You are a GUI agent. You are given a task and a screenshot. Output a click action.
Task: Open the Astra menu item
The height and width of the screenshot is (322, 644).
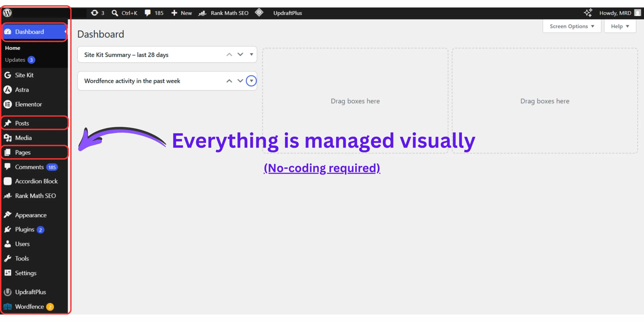point(35,90)
